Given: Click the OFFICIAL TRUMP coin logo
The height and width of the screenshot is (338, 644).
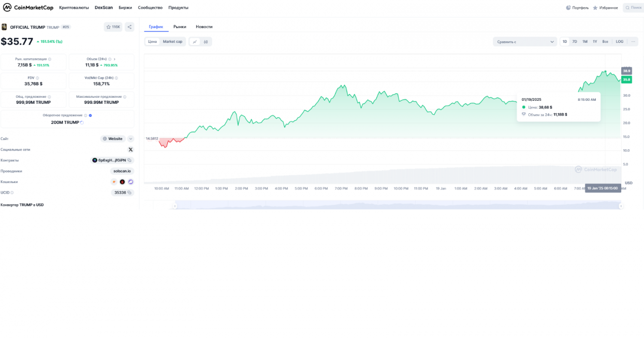Looking at the screenshot, I should 4,27.
